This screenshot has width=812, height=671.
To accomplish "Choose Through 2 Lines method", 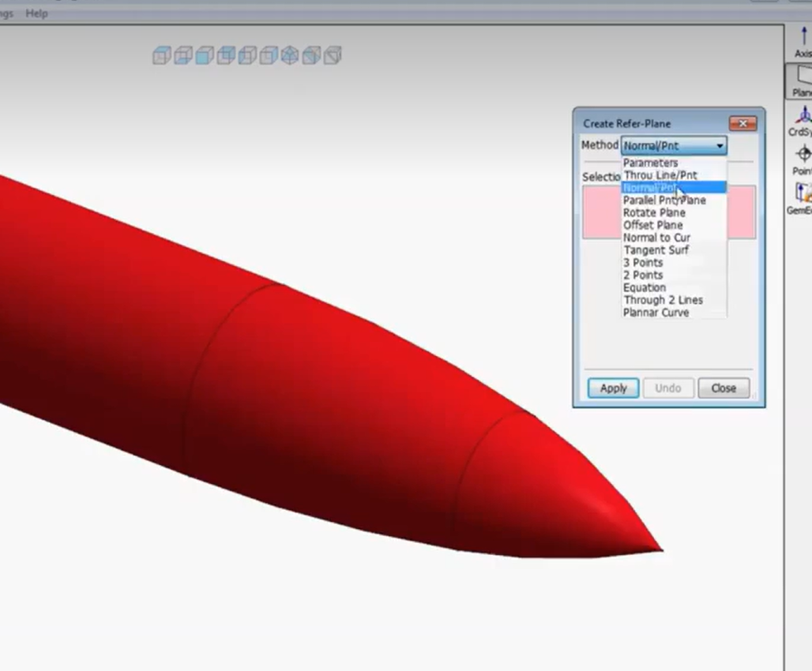I will pyautogui.click(x=674, y=300).
